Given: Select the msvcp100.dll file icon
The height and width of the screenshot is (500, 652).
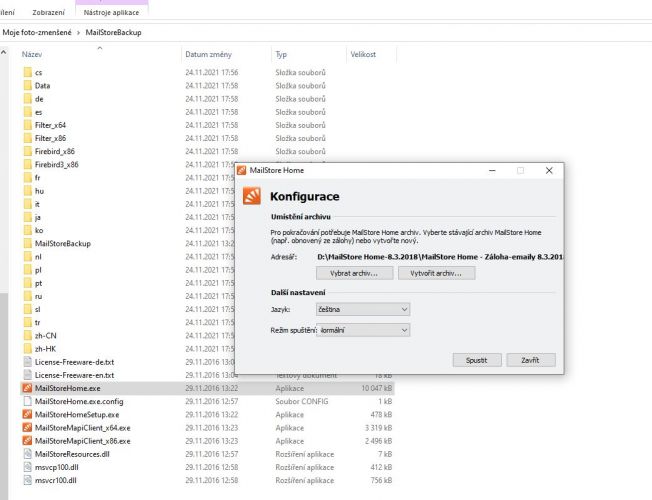Looking at the screenshot, I should point(27,467).
